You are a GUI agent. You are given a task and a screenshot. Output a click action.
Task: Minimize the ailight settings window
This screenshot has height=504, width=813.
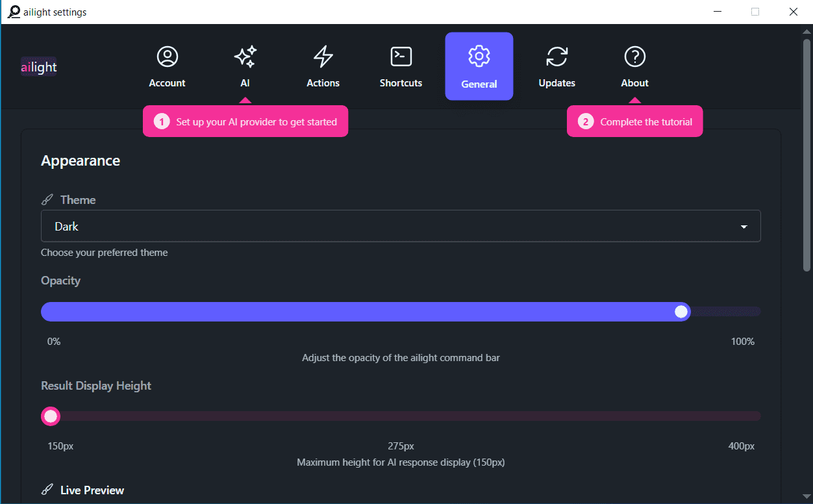tap(718, 12)
